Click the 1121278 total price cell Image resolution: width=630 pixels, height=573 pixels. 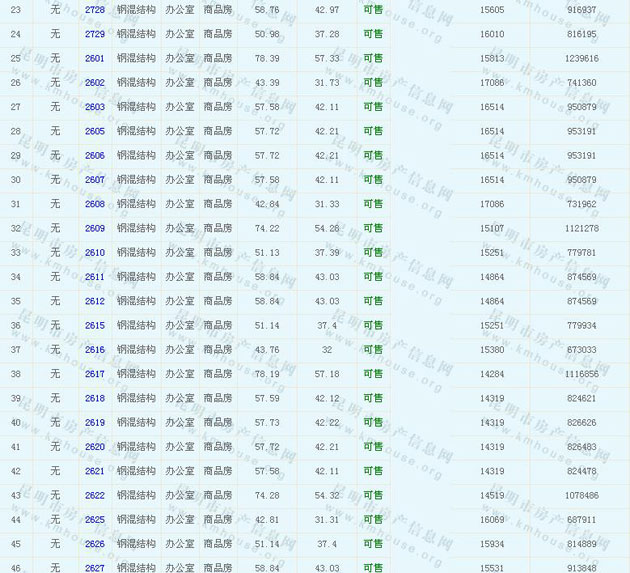(581, 228)
